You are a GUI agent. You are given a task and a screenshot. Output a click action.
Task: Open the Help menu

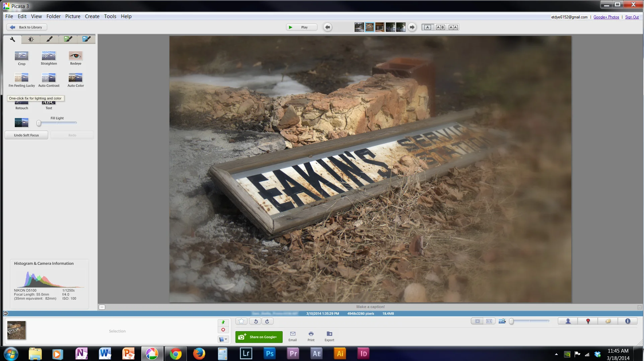click(x=126, y=16)
